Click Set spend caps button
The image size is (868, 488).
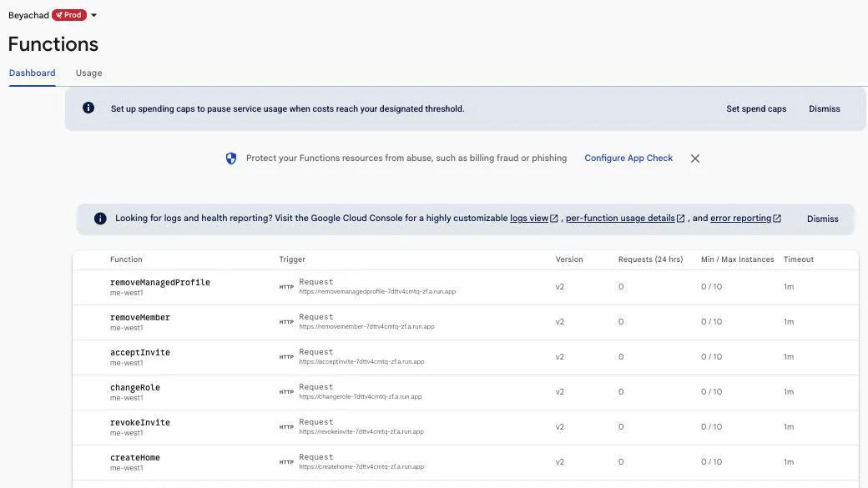(x=756, y=109)
